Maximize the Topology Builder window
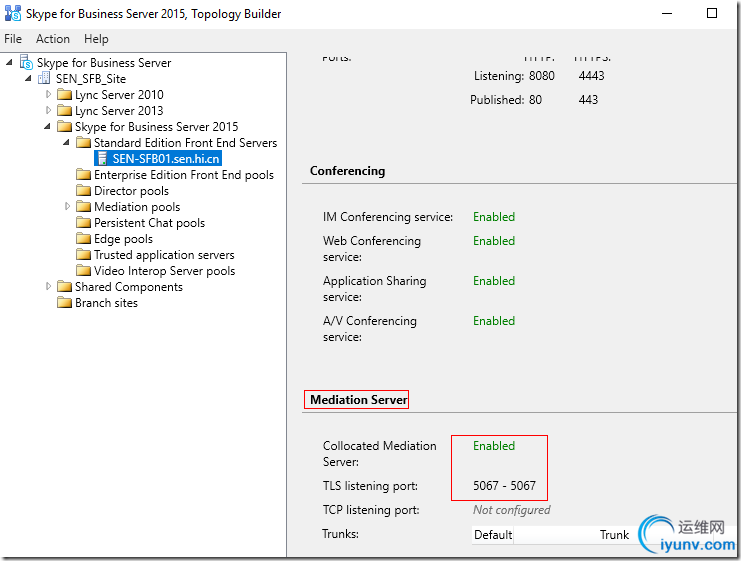The width and height of the screenshot is (741, 561). [712, 13]
